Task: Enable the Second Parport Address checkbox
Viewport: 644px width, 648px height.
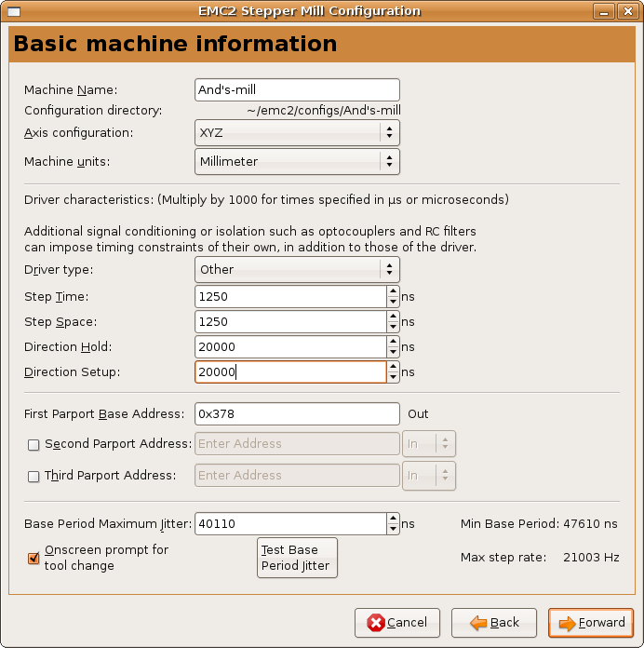Action: coord(34,445)
